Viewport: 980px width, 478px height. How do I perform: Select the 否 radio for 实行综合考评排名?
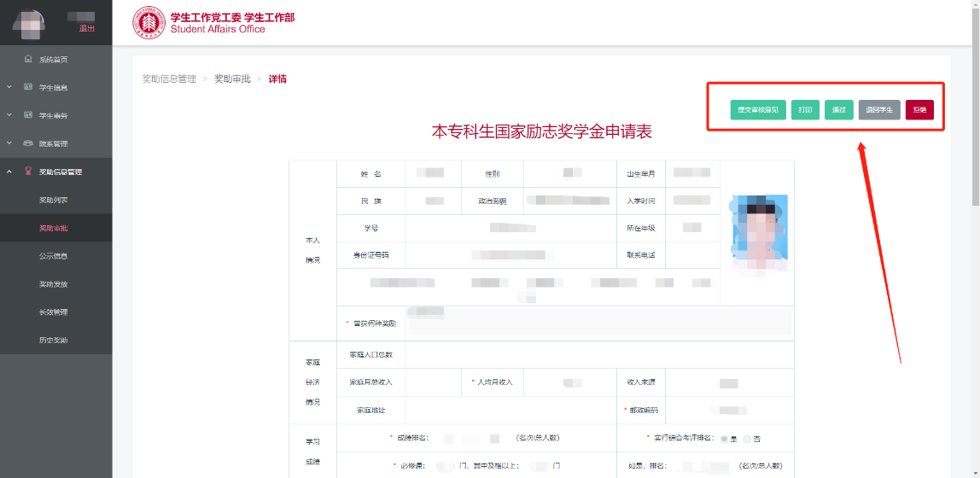click(747, 438)
